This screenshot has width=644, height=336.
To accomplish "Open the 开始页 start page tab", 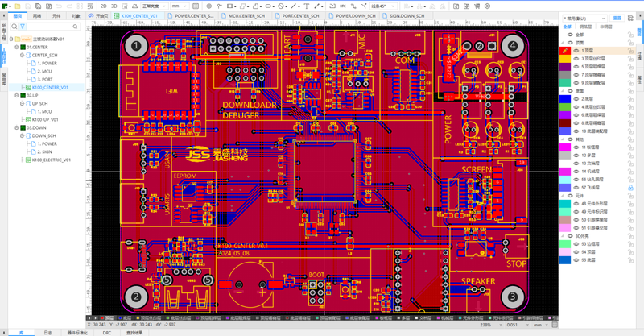I will pos(98,15).
